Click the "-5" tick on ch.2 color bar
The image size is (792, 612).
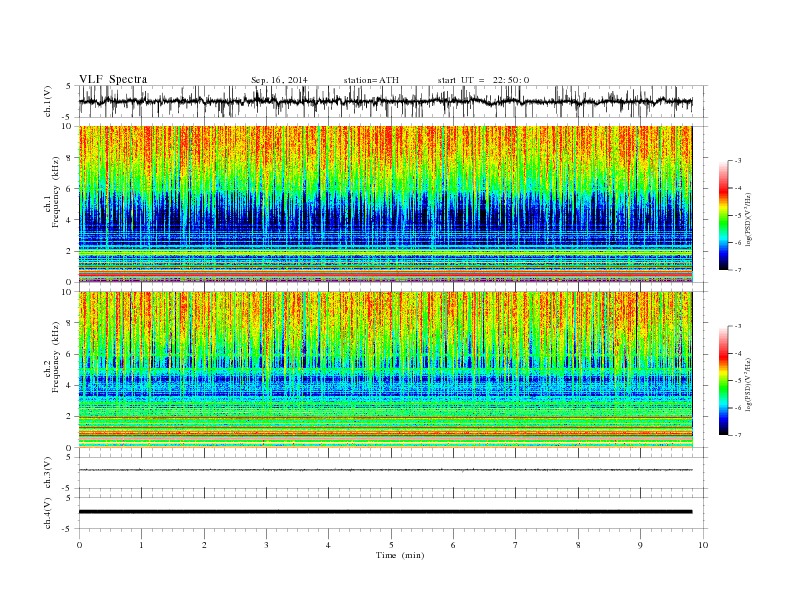(738, 381)
